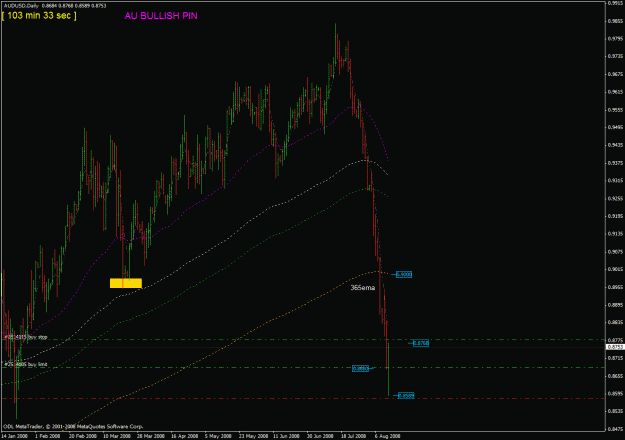The height and width of the screenshot is (440, 625).
Task: Click the blue 0.8768 price label
Action: coord(421,343)
